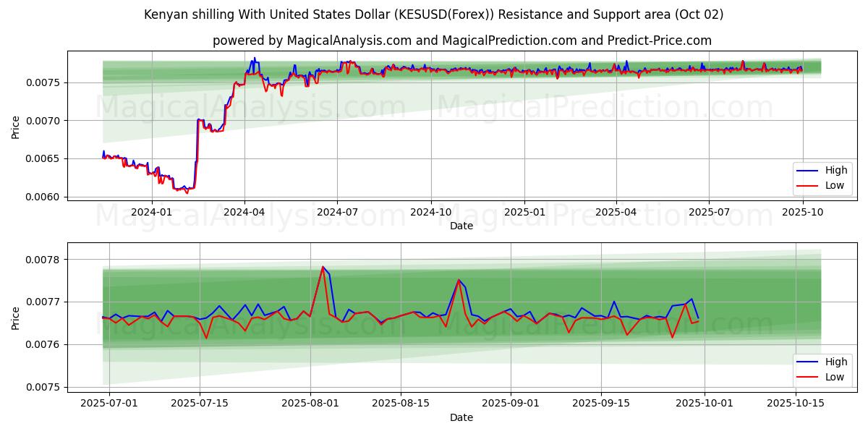Click the Date axis label under bottom chart

[461, 417]
